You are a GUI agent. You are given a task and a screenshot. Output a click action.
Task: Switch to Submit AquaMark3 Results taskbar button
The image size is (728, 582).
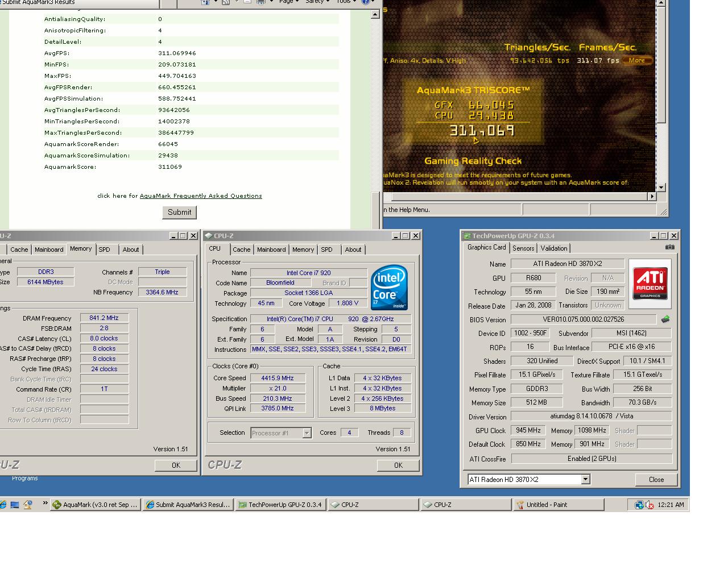pyautogui.click(x=188, y=505)
